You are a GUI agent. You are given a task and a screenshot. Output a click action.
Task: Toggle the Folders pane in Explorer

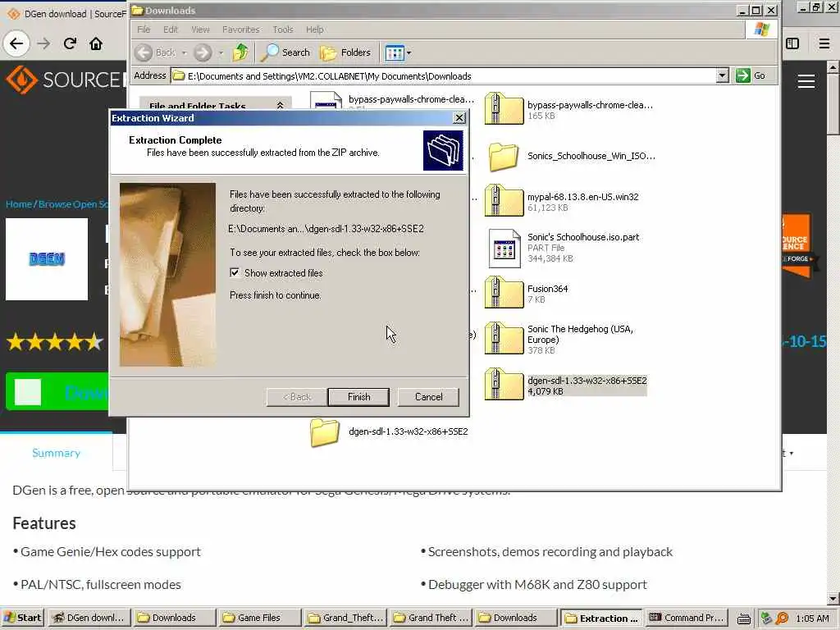pyautogui.click(x=345, y=52)
